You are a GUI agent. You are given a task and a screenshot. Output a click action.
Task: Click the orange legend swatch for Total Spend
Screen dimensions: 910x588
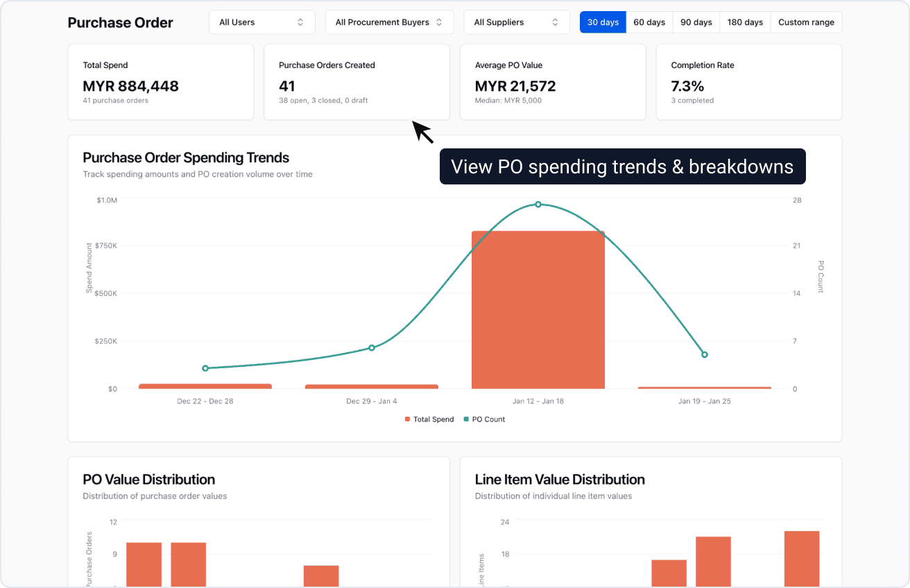pyautogui.click(x=408, y=419)
